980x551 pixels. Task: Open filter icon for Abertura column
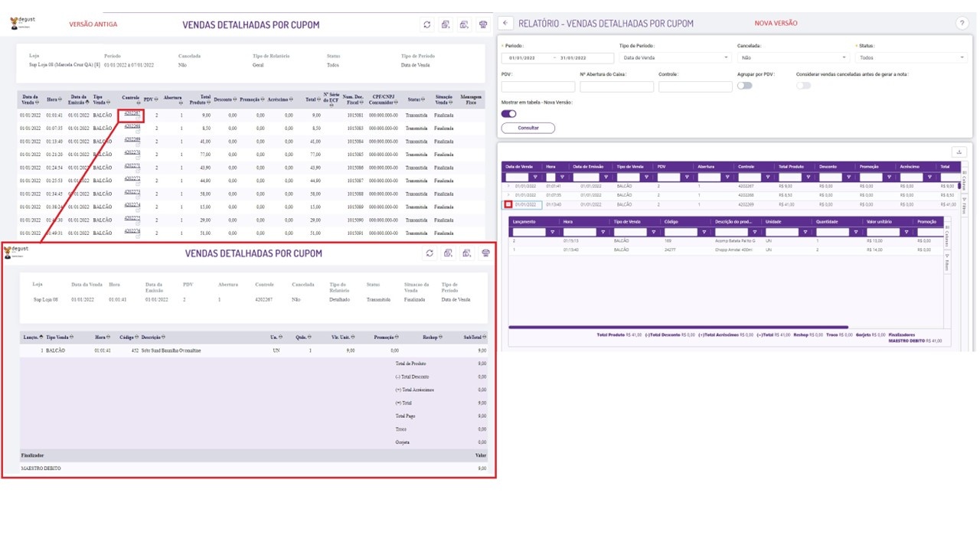coord(727,178)
